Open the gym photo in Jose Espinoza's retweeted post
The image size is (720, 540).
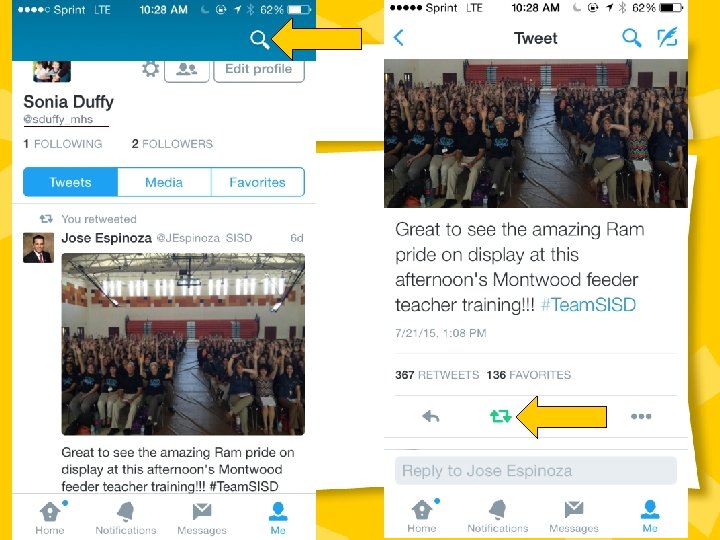point(183,344)
